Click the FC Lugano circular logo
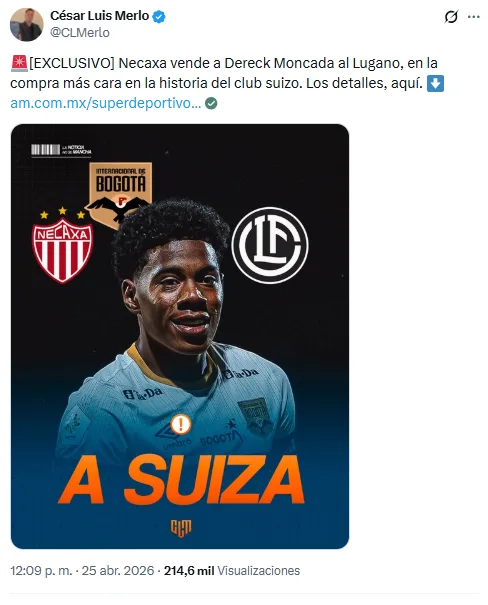 click(x=270, y=245)
